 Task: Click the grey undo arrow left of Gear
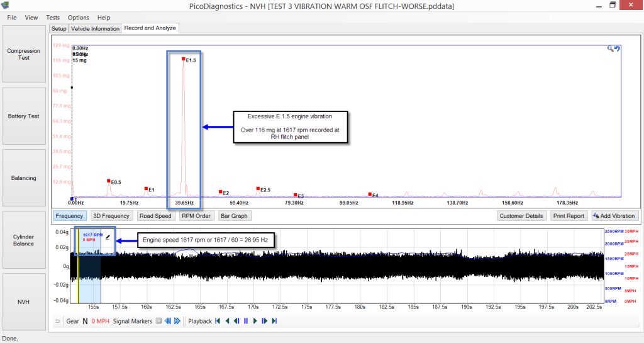58,321
